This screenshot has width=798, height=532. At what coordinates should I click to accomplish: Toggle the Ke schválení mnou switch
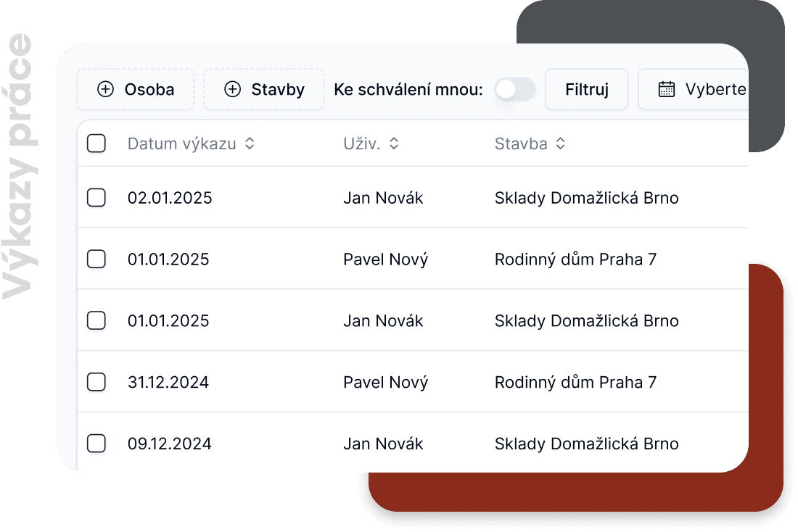[x=514, y=89]
